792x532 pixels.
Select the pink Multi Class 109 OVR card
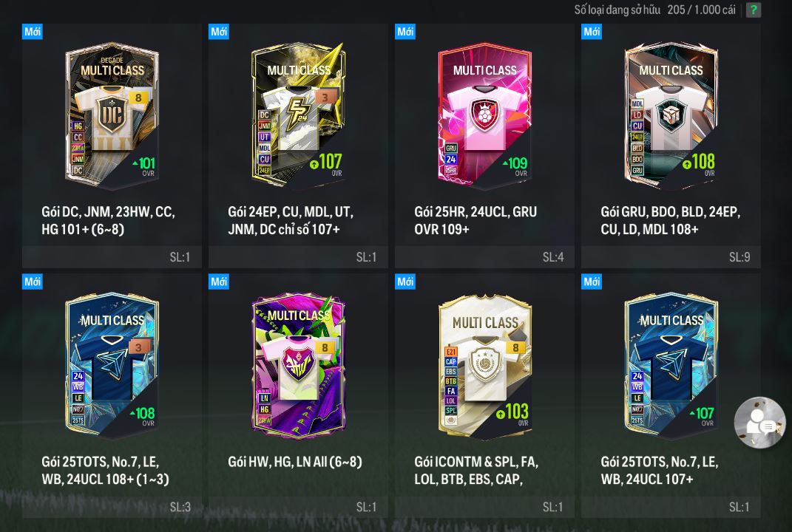(484, 115)
